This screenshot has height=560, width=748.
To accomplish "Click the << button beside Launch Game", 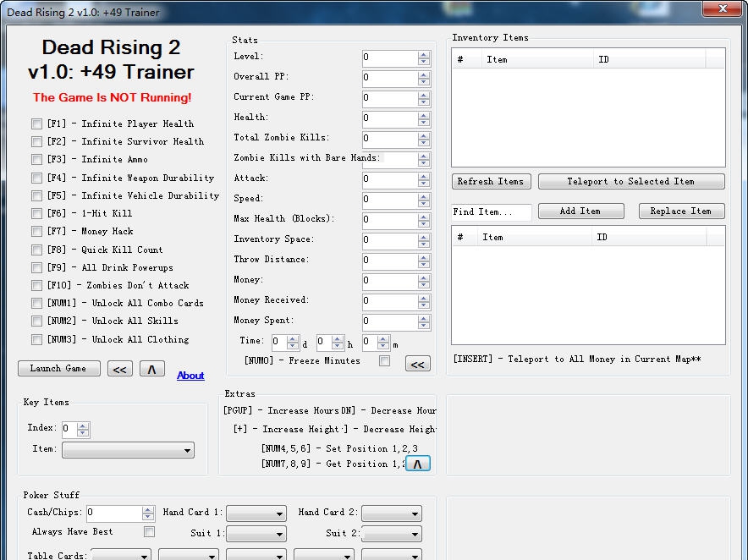I will pos(120,369).
